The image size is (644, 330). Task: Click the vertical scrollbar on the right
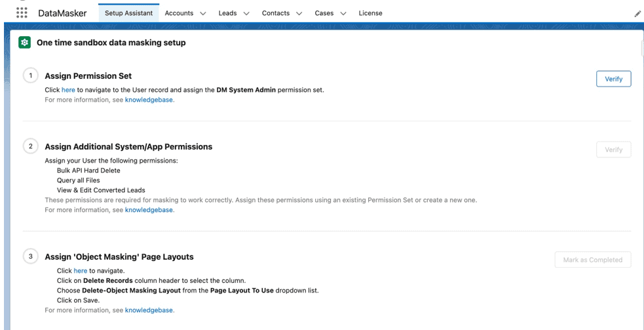[x=641, y=49]
